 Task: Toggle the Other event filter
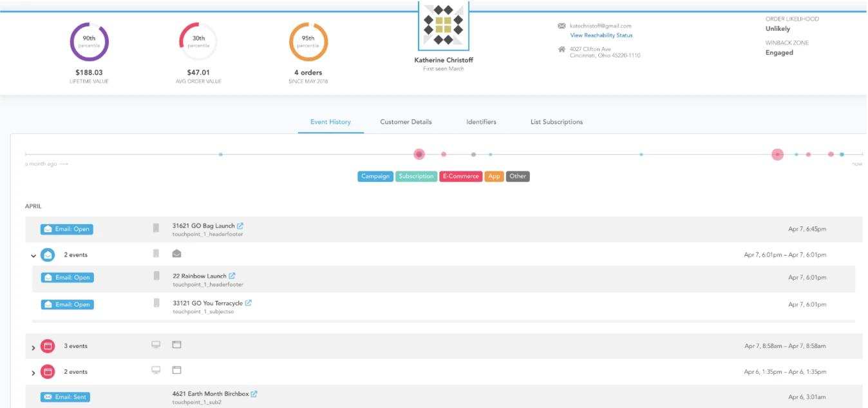click(518, 176)
